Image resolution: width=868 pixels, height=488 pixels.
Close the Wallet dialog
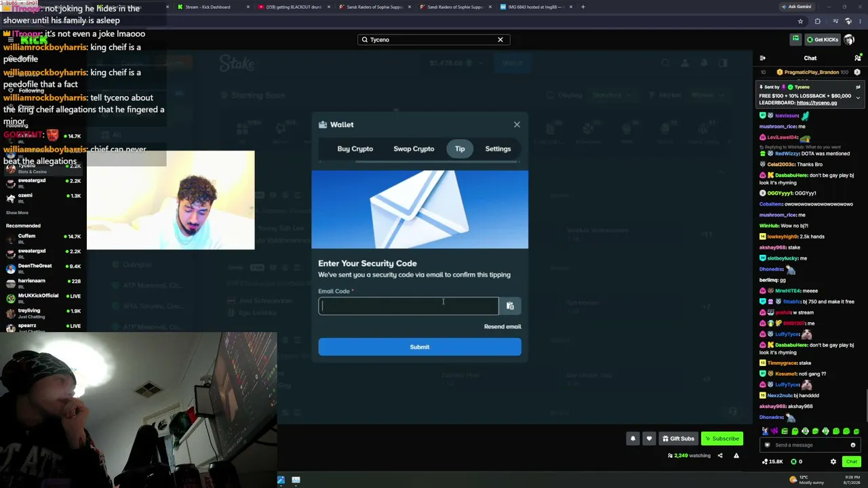click(517, 125)
